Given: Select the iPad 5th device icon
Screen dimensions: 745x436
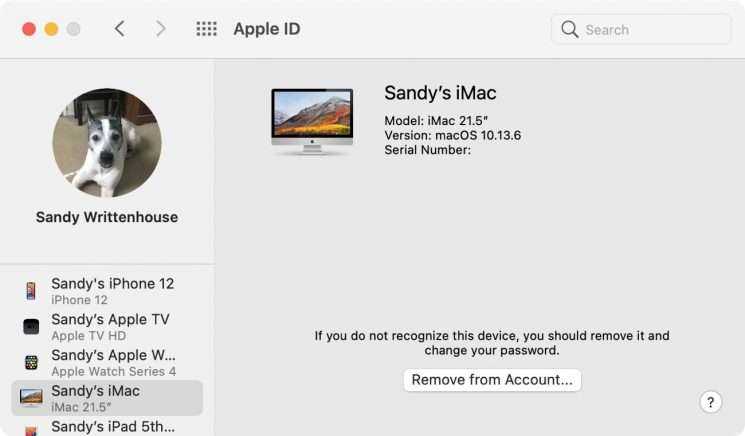Looking at the screenshot, I should tap(31, 431).
